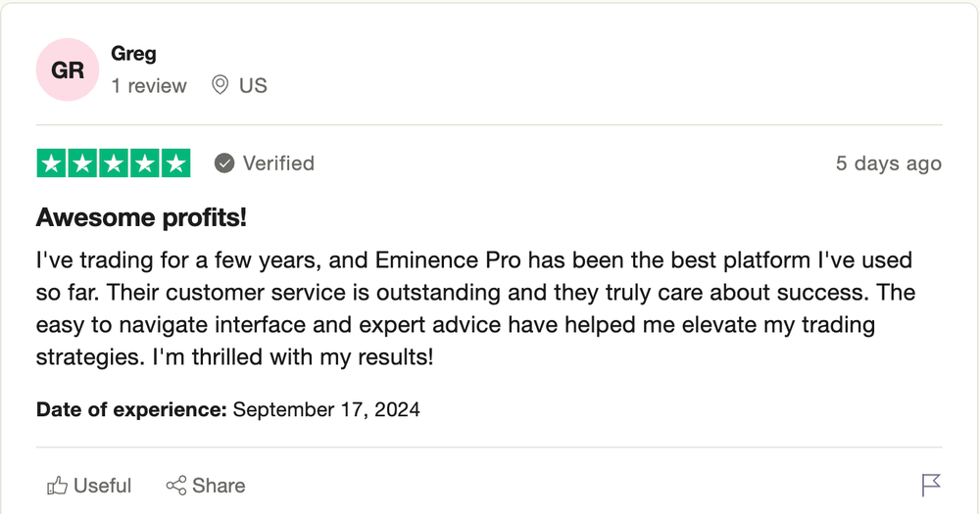Select the fourth green rating star
This screenshot has height=514, width=980.
[145, 164]
